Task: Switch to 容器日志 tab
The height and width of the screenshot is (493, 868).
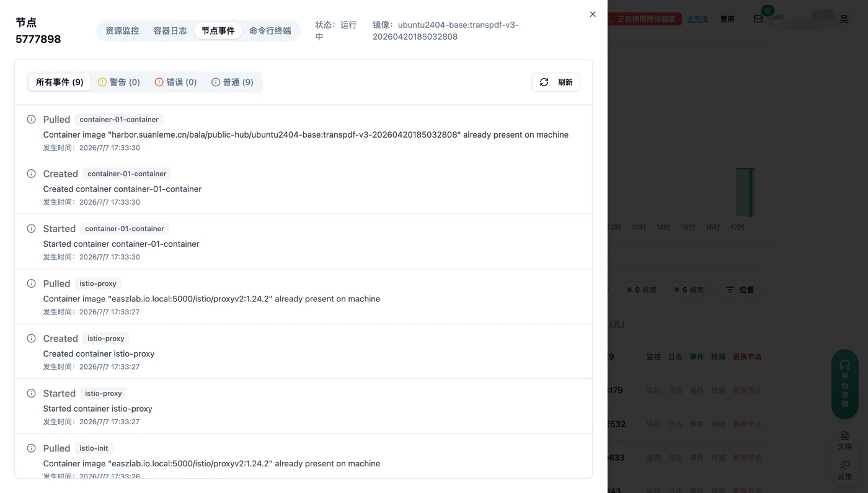Action: point(170,30)
